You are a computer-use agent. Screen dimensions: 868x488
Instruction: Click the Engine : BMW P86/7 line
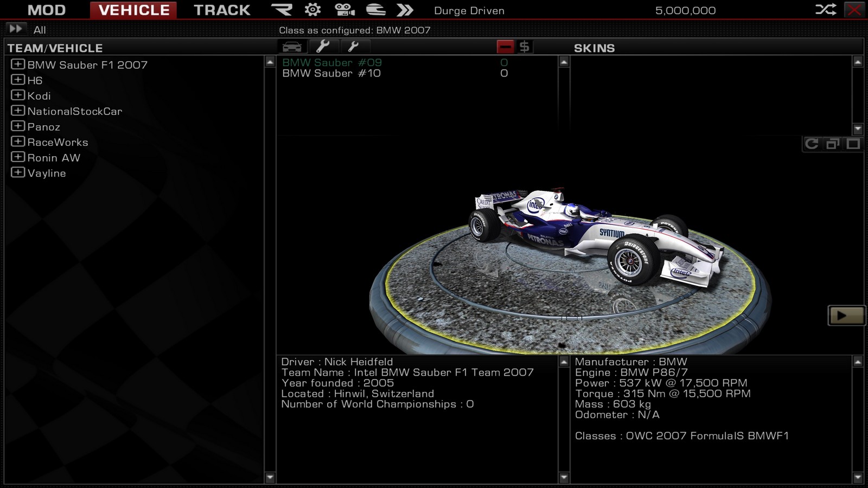(x=631, y=373)
